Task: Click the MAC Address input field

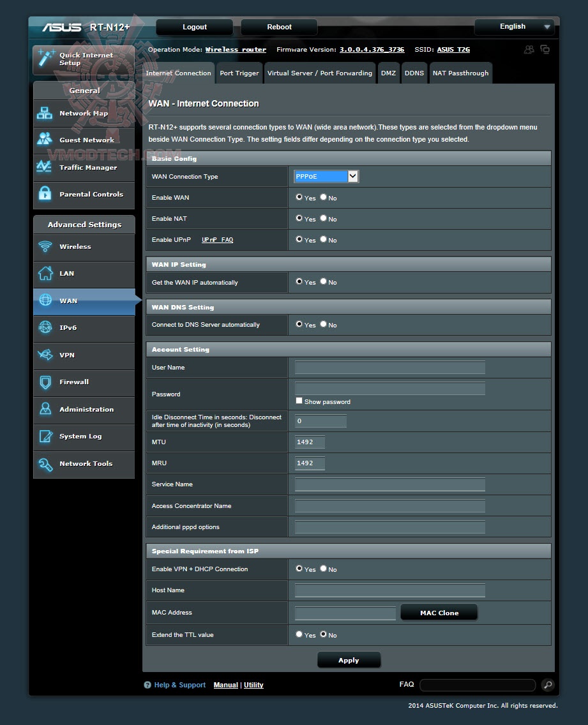Action: pos(345,613)
